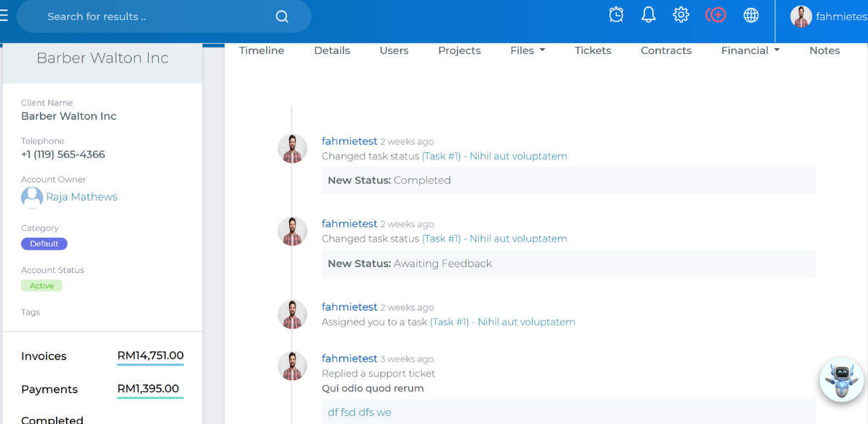Open the Users tab

[x=394, y=50]
